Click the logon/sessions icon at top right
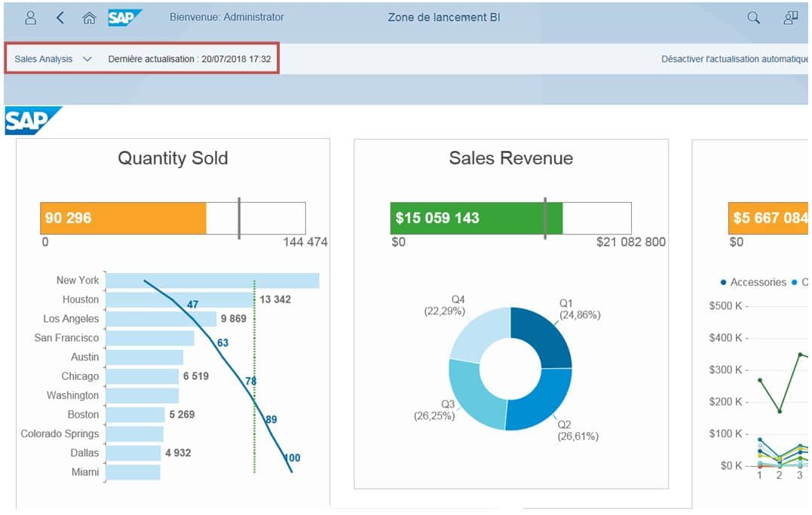 point(790,17)
